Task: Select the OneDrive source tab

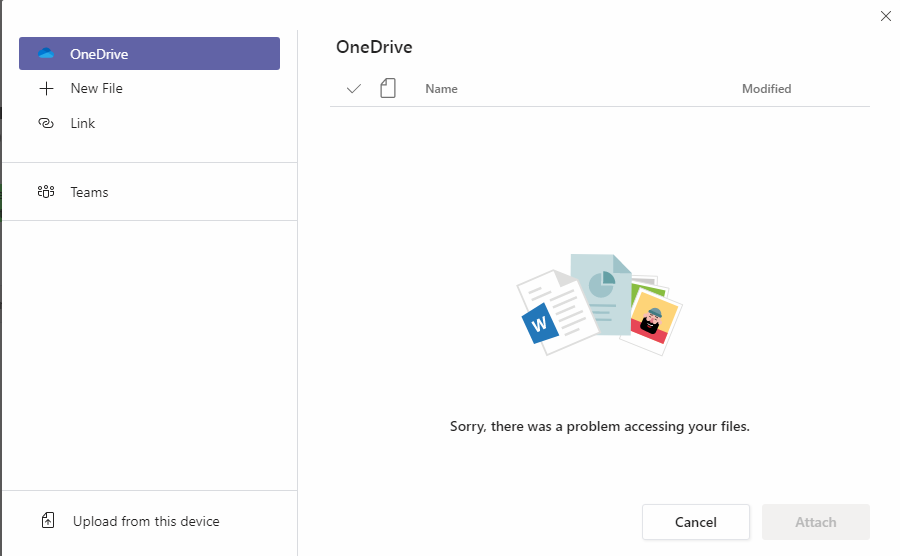Action: point(149,53)
